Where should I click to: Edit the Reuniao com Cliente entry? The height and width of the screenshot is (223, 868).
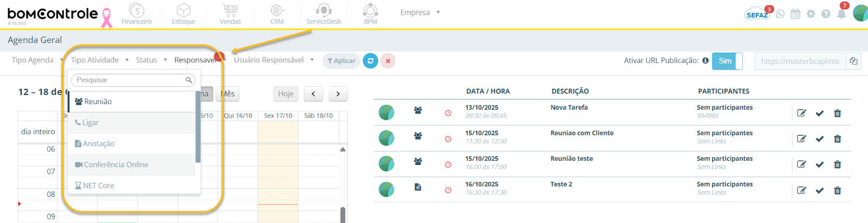point(801,139)
